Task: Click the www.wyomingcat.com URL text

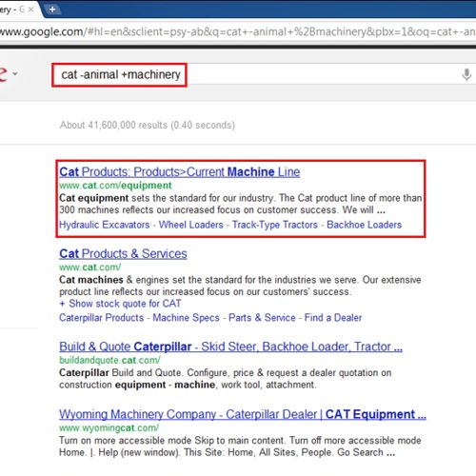Action: pyautogui.click(x=109, y=427)
